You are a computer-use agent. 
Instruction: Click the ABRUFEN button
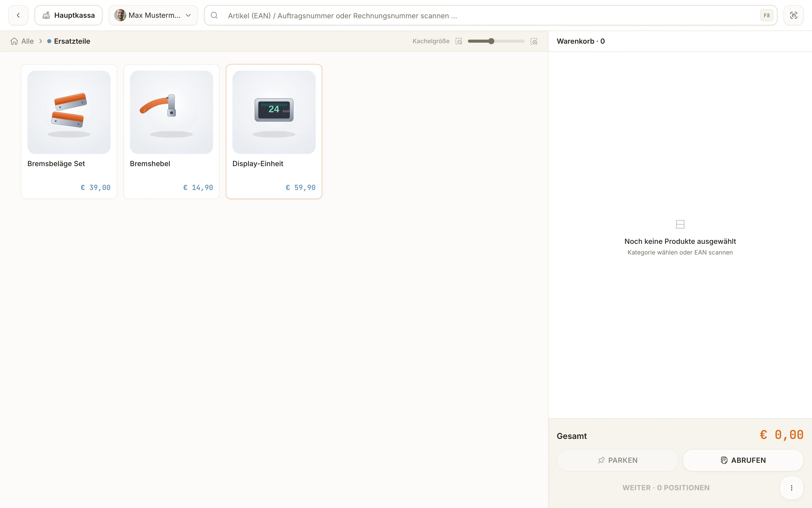pyautogui.click(x=743, y=460)
